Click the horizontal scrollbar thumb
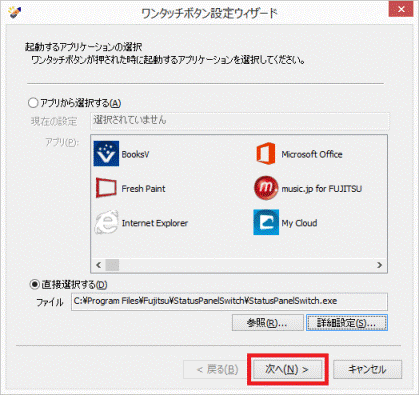This screenshot has height=395, width=419. pos(112,265)
